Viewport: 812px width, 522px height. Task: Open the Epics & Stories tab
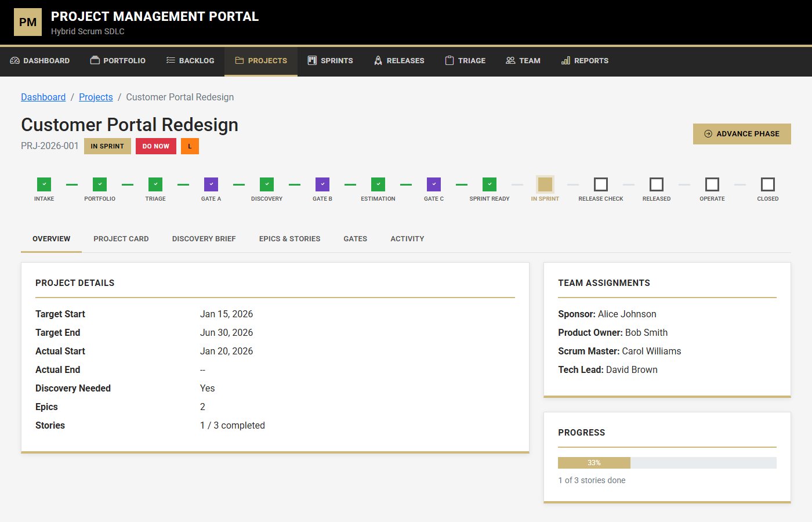pos(290,239)
